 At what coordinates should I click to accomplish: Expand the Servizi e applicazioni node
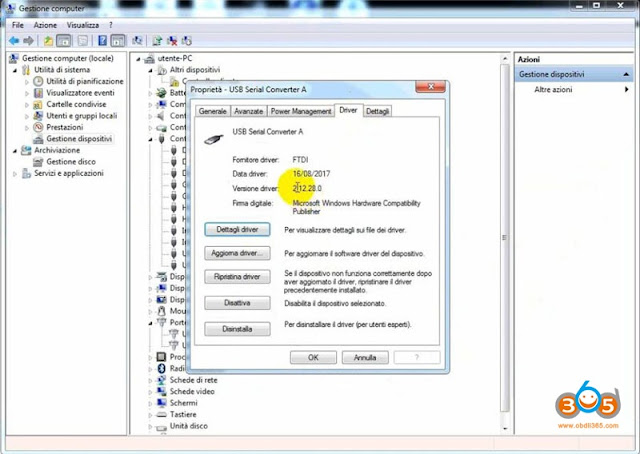[15, 174]
